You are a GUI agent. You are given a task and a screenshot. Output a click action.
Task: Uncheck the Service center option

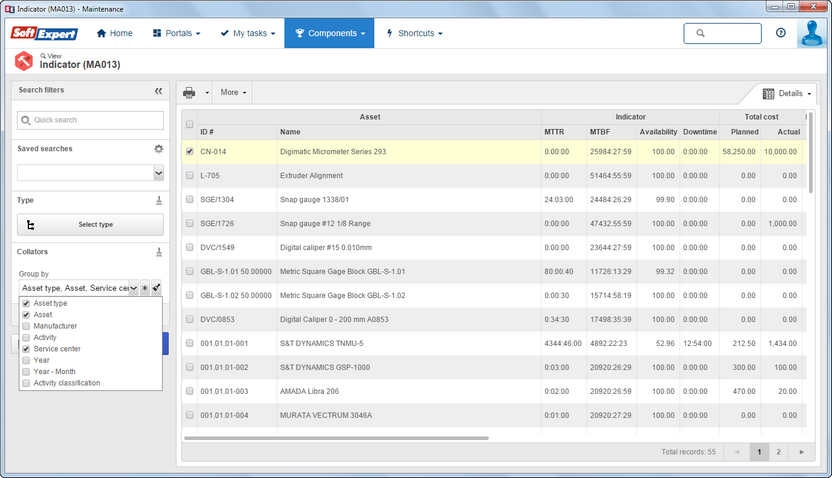(26, 349)
